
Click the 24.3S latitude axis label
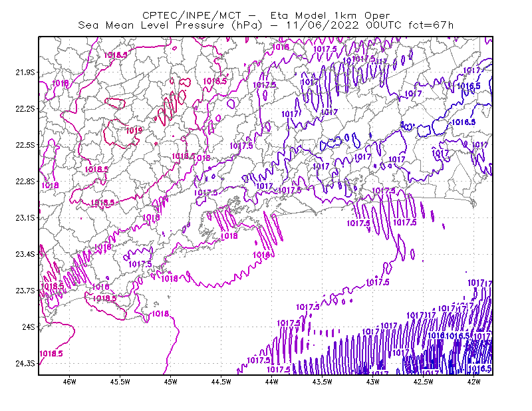(25, 363)
